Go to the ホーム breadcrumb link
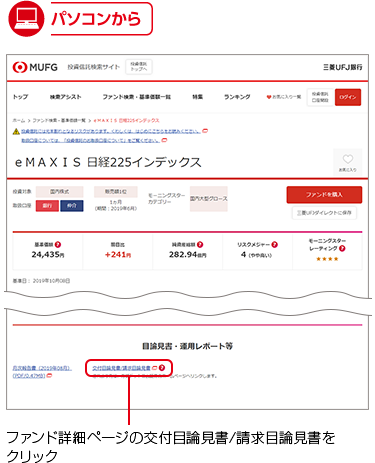The image size is (375, 463). [x=19, y=120]
